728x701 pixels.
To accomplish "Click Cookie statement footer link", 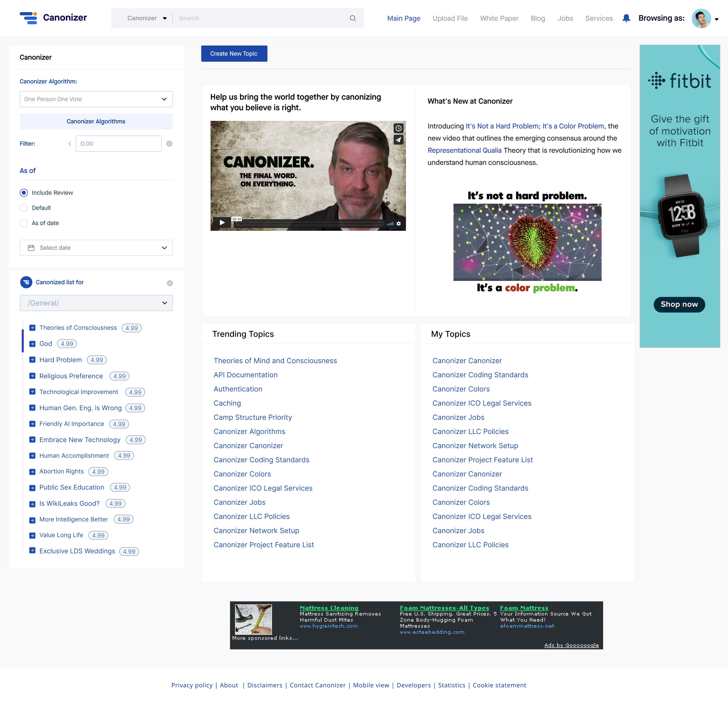I will click(x=499, y=685).
